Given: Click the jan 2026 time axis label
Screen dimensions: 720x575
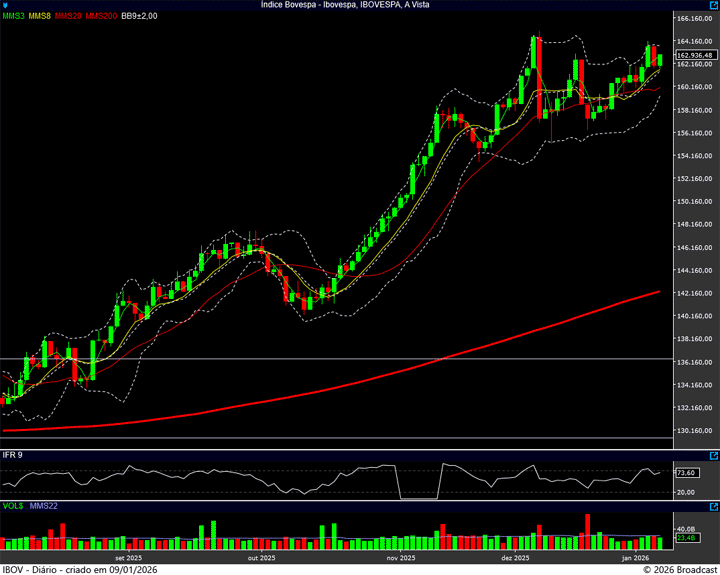Looking at the screenshot, I should pyautogui.click(x=636, y=558).
